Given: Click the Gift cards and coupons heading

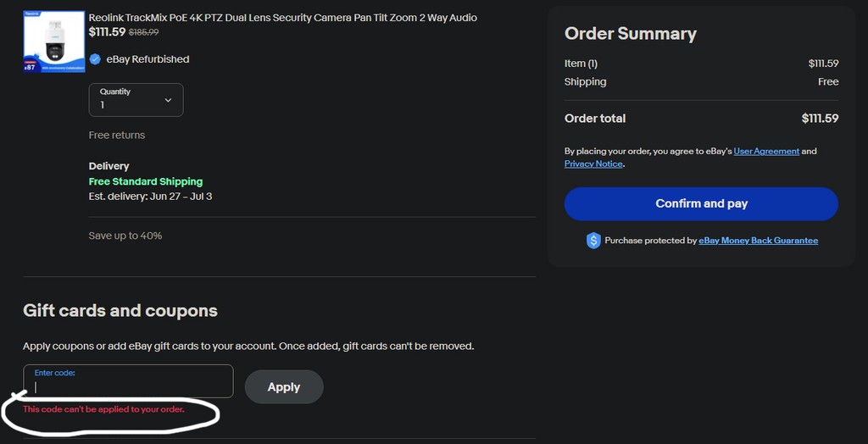Looking at the screenshot, I should pos(120,311).
